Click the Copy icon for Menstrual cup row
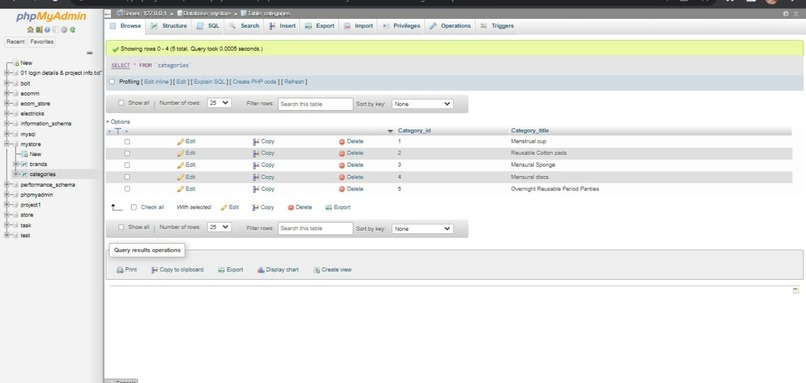 pyautogui.click(x=256, y=141)
